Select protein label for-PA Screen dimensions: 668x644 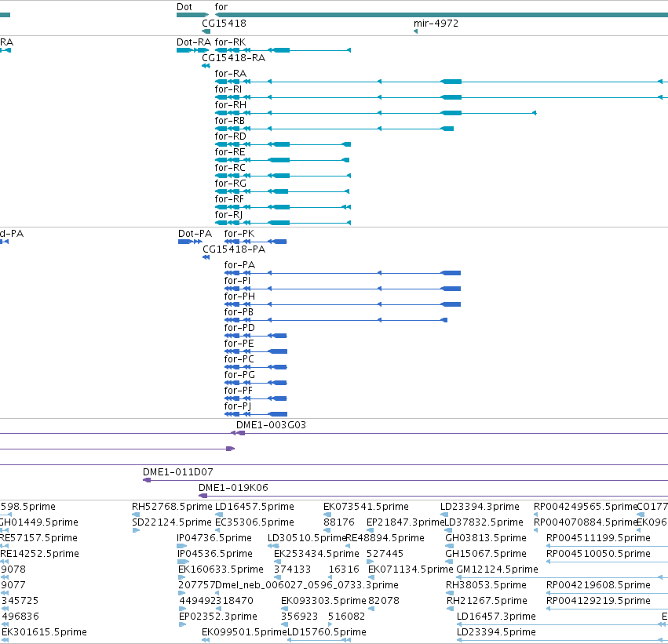pos(239,265)
